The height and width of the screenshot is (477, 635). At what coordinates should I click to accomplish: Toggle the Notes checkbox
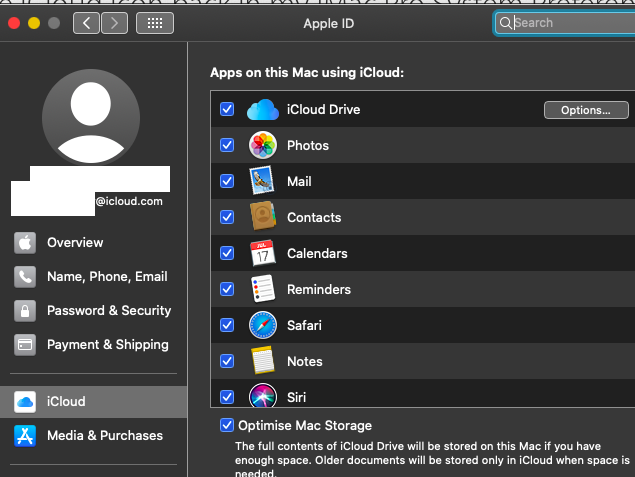227,361
